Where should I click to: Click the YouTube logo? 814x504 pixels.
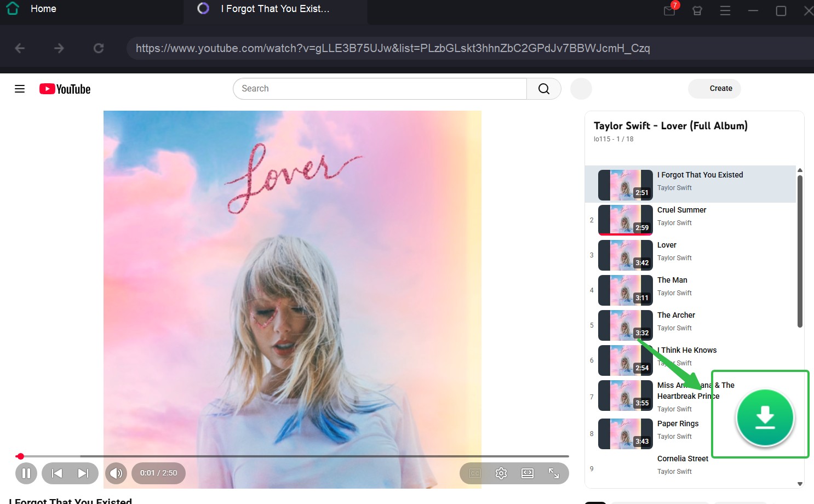click(65, 88)
